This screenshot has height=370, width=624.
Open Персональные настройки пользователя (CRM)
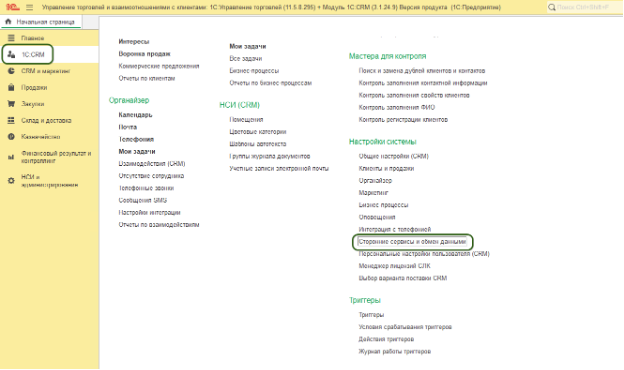[x=424, y=254]
